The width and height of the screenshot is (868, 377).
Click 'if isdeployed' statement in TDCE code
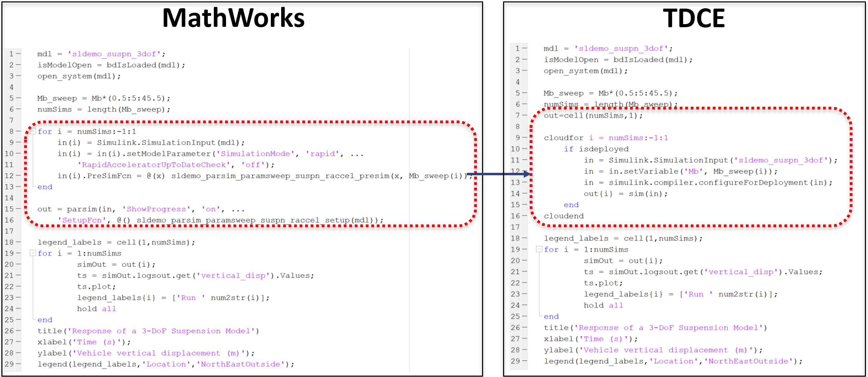point(596,149)
